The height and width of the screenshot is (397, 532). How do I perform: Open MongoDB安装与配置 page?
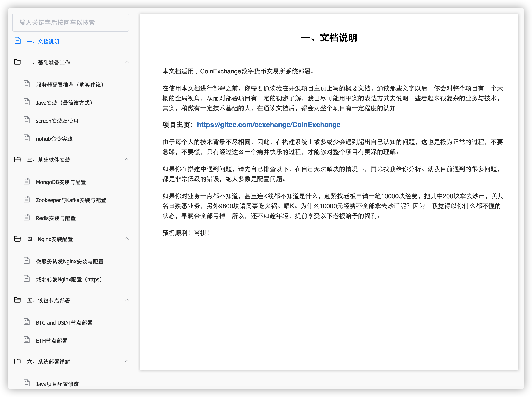click(x=61, y=182)
